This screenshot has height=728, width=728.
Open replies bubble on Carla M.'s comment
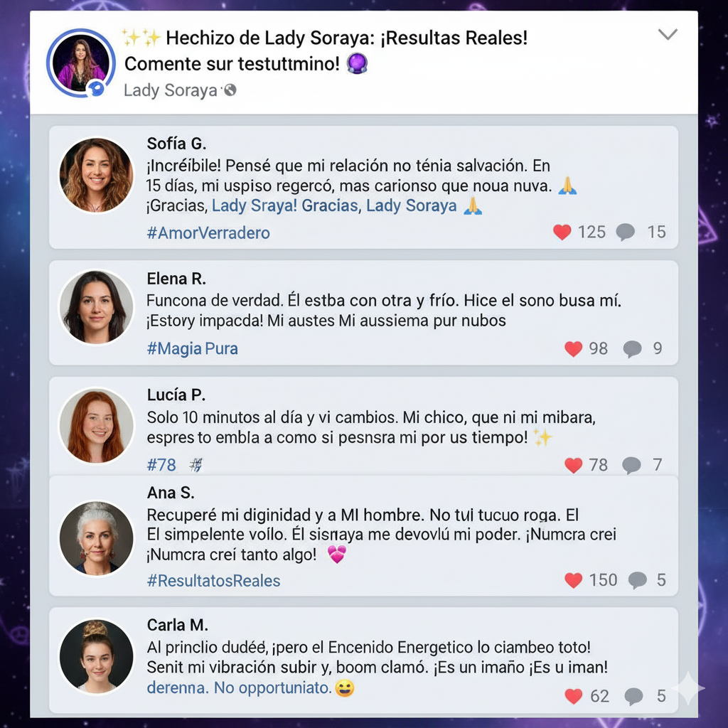pos(633,696)
